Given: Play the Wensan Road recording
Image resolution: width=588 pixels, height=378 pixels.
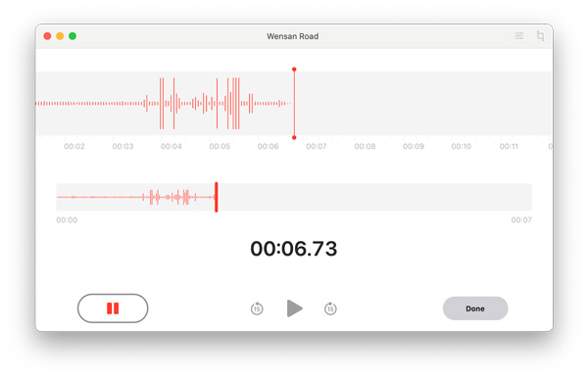Looking at the screenshot, I should [x=294, y=308].
